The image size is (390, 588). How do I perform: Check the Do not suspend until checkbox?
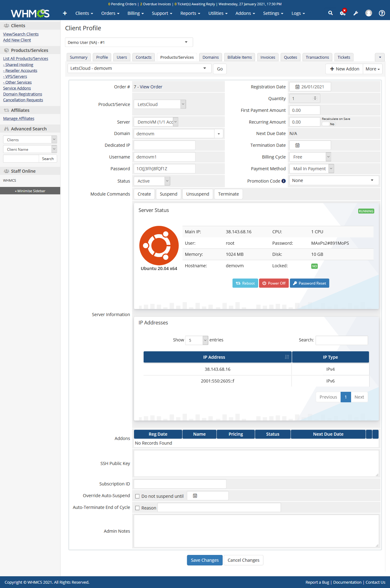[137, 496]
